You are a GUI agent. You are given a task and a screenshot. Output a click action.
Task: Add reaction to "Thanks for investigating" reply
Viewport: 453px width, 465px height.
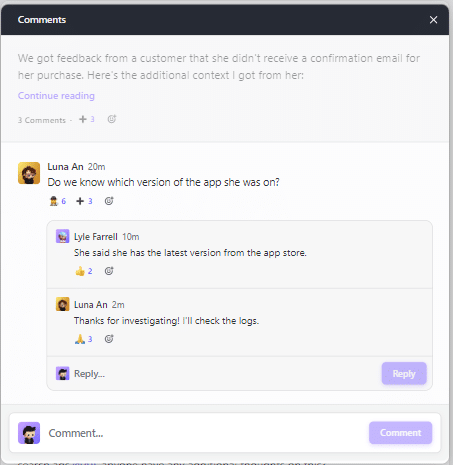tap(109, 339)
